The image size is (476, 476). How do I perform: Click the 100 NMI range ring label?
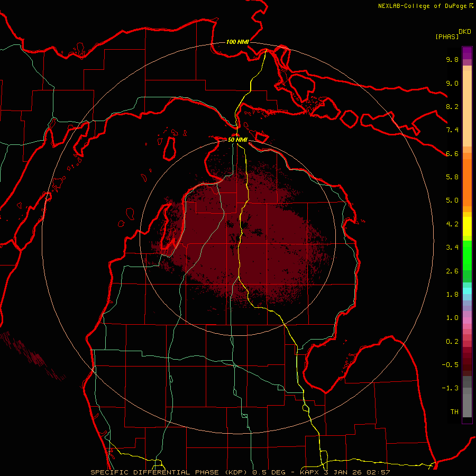click(237, 42)
